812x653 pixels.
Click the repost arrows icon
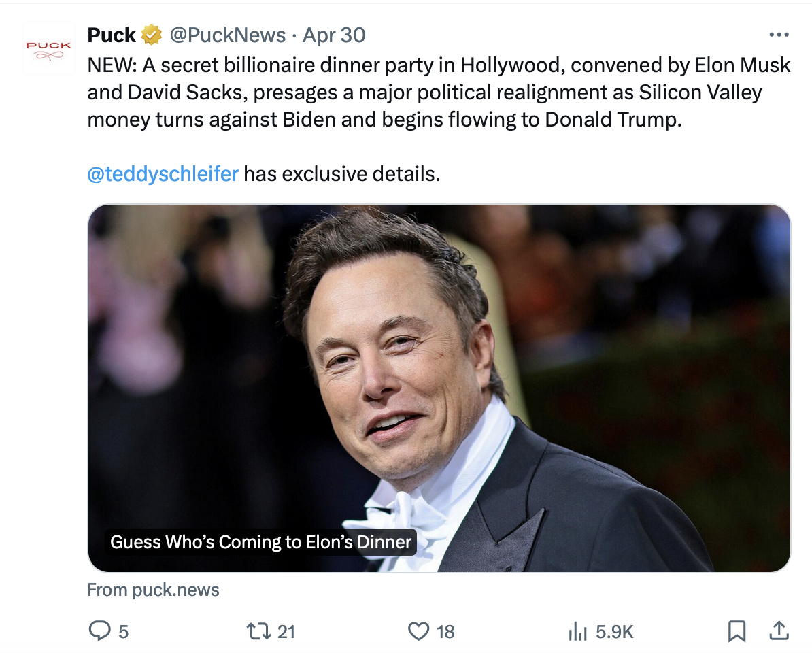point(259,631)
